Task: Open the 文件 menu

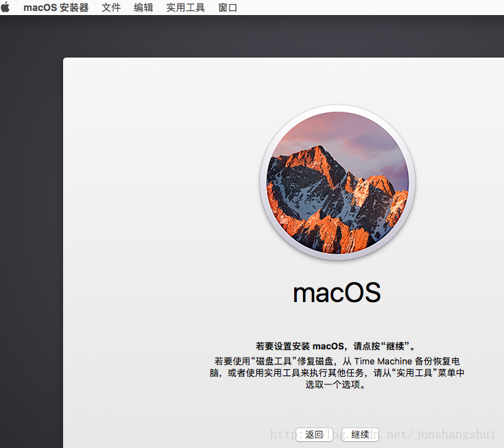Action: [111, 8]
